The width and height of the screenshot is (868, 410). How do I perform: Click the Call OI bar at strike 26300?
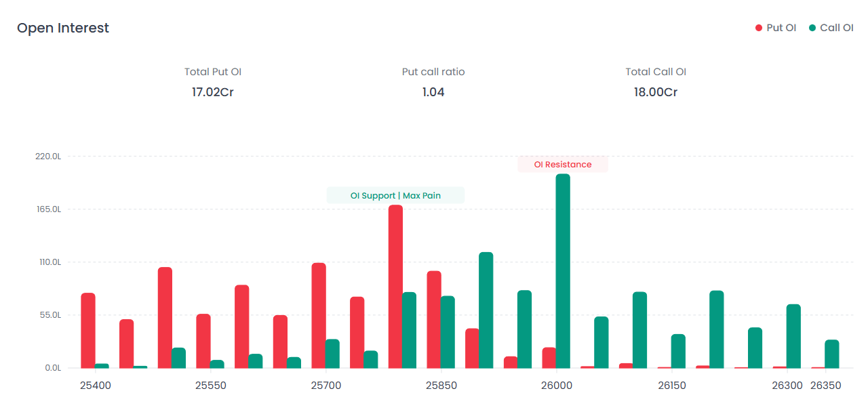click(793, 336)
